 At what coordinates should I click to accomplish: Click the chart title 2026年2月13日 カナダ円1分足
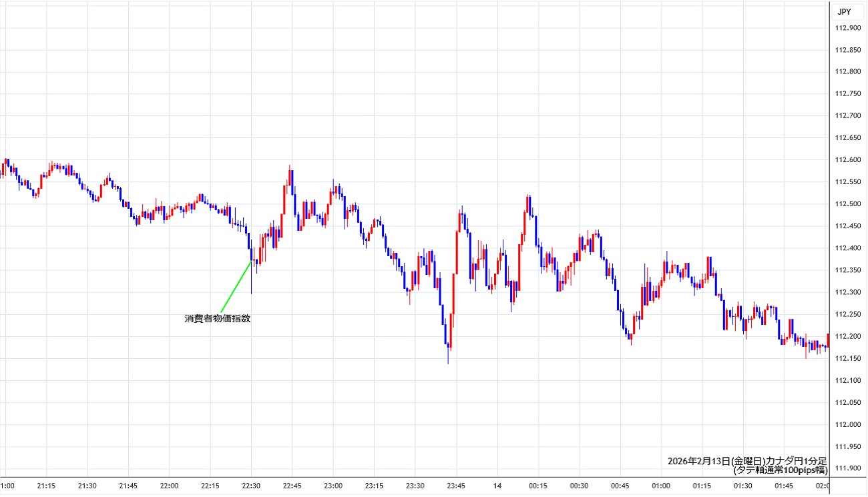(x=747, y=461)
